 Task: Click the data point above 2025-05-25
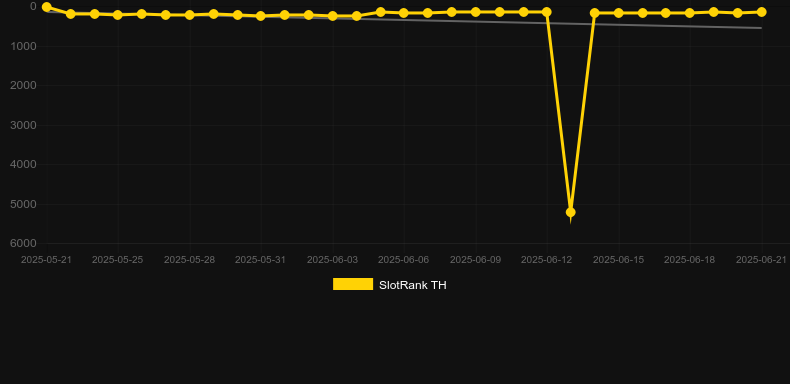[118, 15]
